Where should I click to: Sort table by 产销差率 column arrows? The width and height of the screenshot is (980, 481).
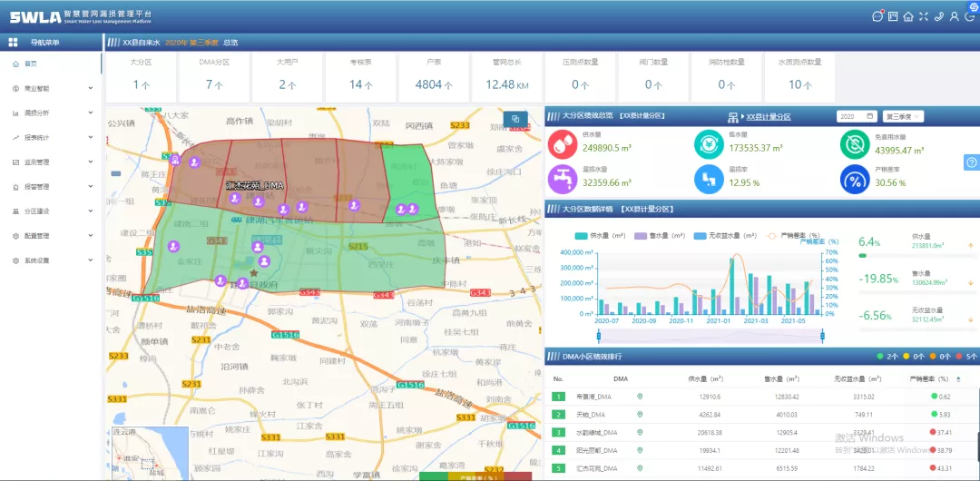pyautogui.click(x=958, y=378)
